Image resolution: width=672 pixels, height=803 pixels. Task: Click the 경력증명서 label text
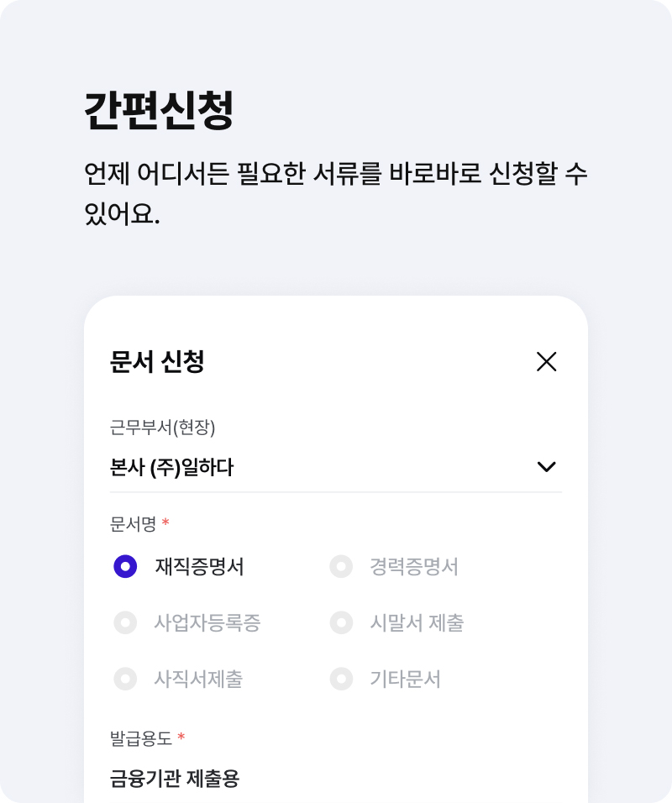point(414,567)
